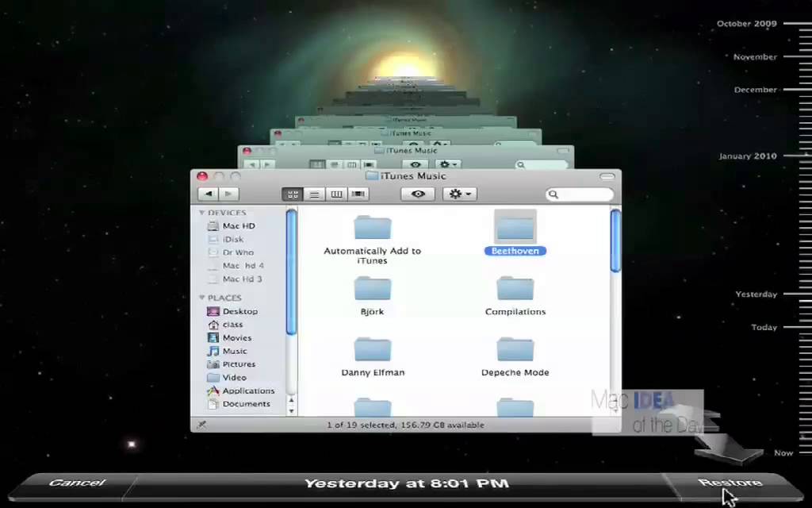Click the Restore button

(730, 483)
